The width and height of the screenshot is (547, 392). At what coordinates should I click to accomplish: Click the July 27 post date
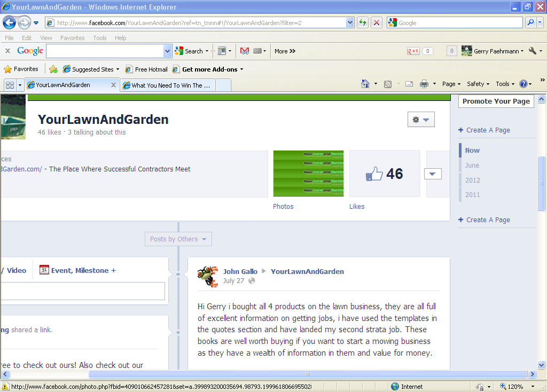pos(233,281)
